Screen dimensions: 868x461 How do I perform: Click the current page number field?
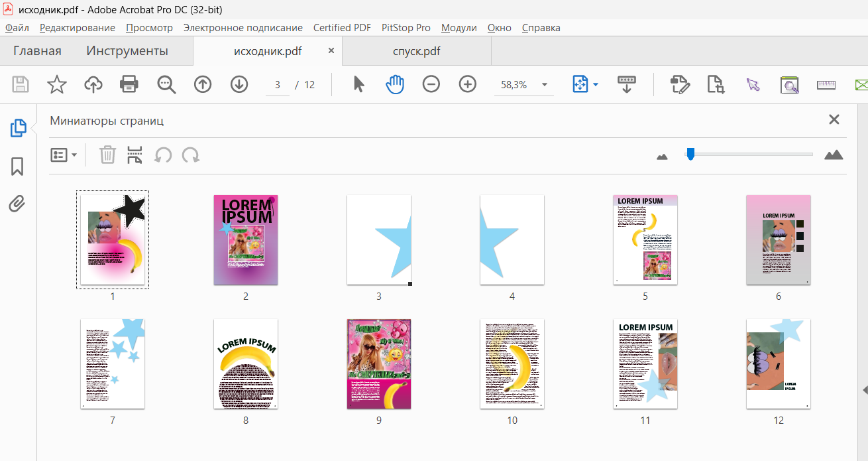pyautogui.click(x=278, y=85)
